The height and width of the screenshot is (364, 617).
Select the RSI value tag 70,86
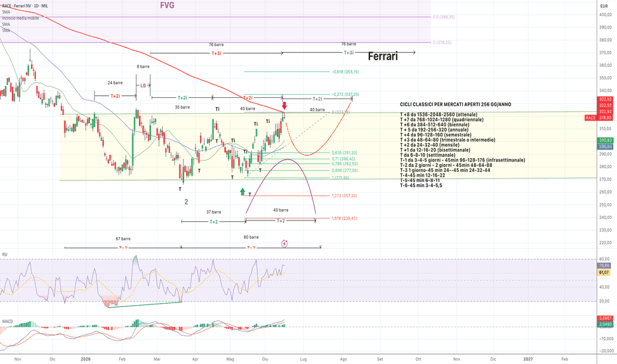(x=604, y=266)
